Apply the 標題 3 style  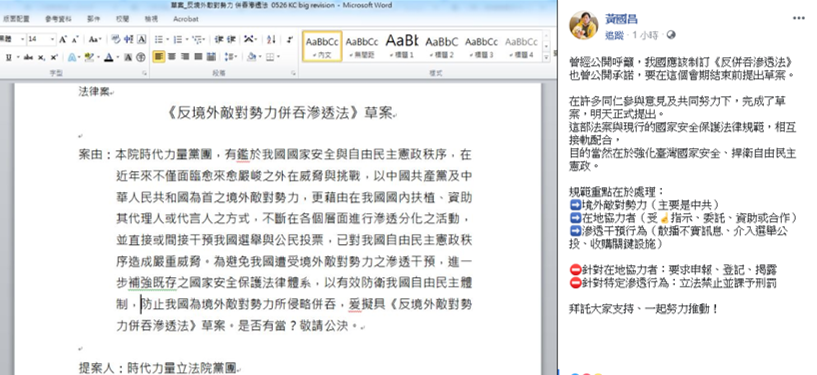481,46
